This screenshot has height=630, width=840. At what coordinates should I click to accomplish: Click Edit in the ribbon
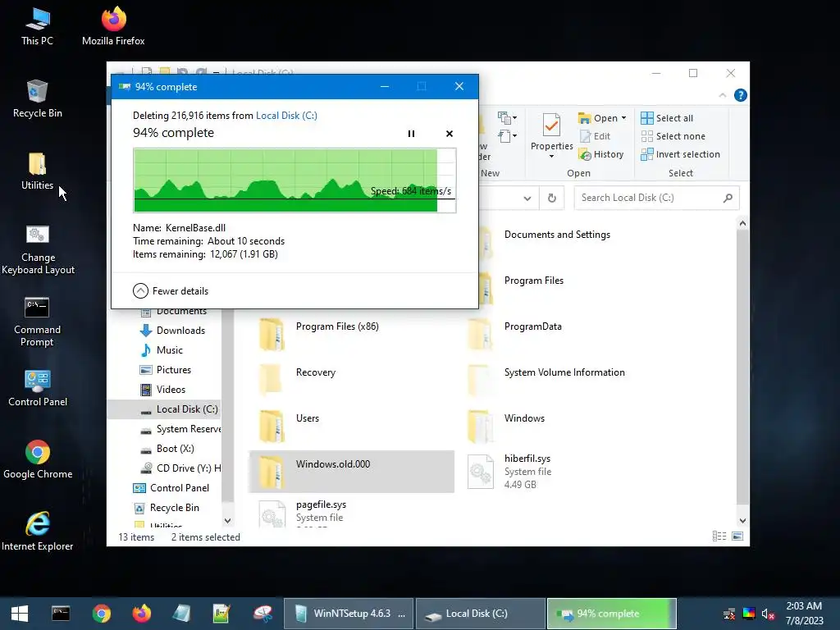point(595,136)
